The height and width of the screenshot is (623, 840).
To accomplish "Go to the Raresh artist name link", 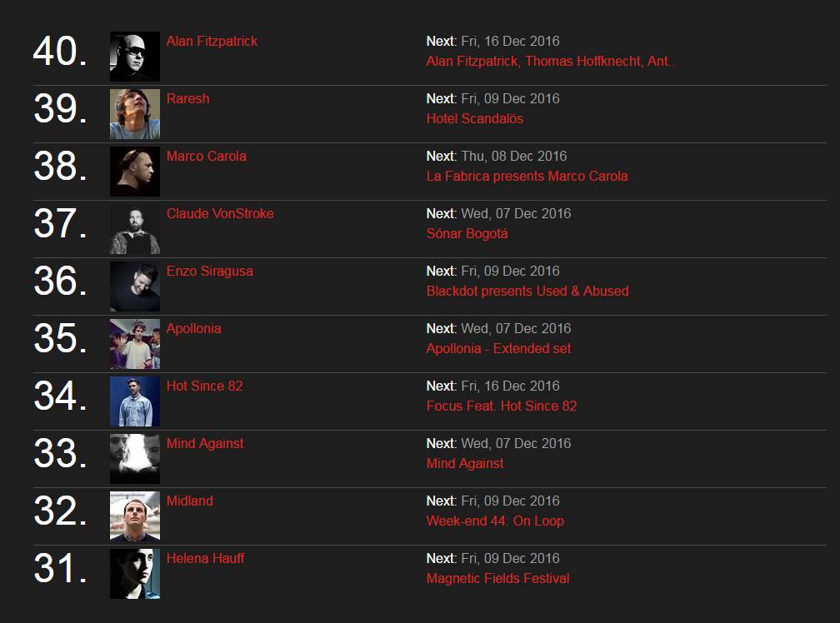I will tap(187, 98).
